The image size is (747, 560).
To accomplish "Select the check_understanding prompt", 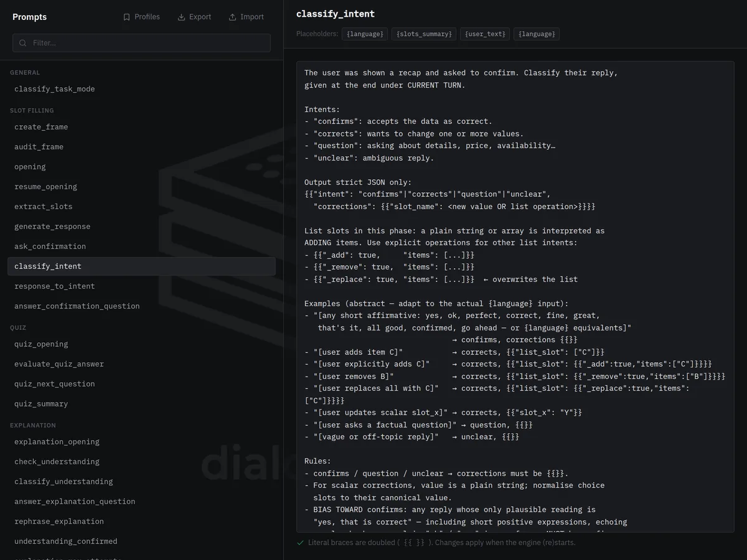I will (141, 462).
